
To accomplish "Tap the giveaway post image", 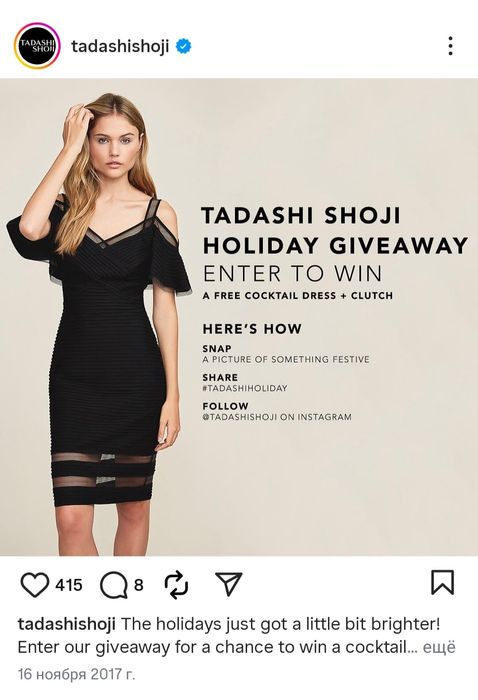I will [239, 317].
